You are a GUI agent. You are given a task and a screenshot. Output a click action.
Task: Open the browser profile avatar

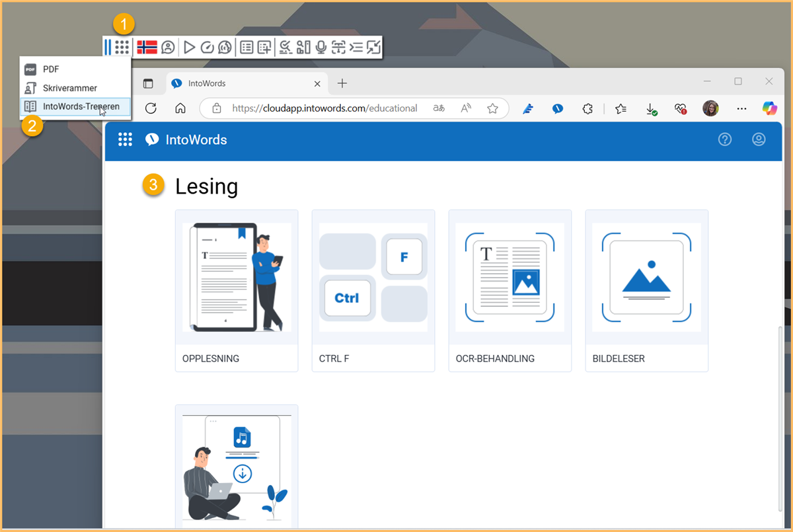point(710,108)
